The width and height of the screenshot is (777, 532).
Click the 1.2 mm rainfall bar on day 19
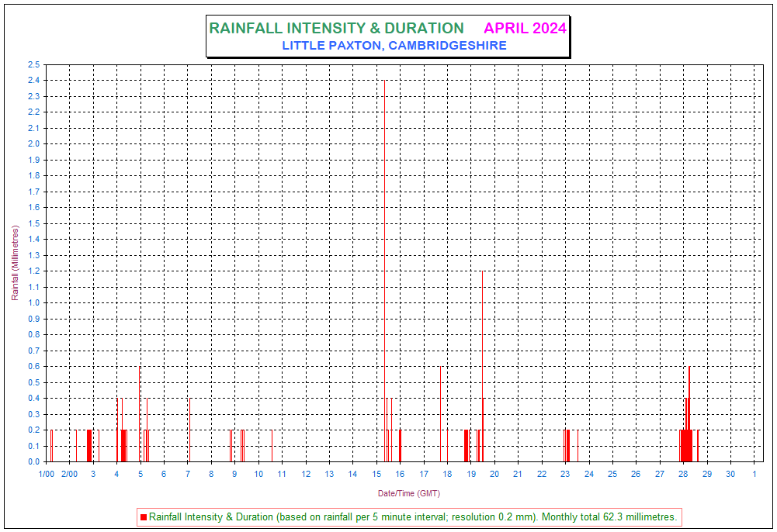click(x=482, y=366)
